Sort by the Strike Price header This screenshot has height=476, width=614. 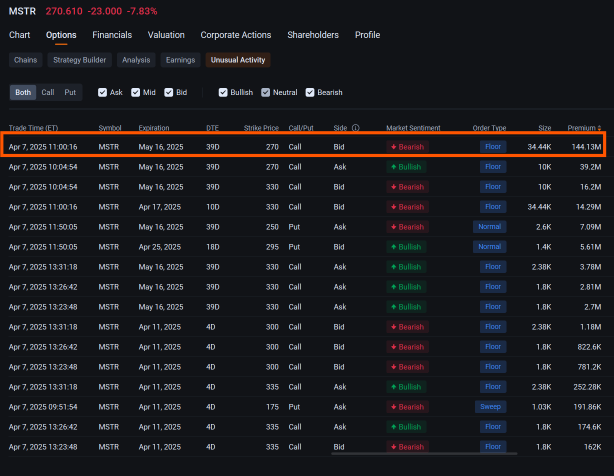click(x=261, y=128)
